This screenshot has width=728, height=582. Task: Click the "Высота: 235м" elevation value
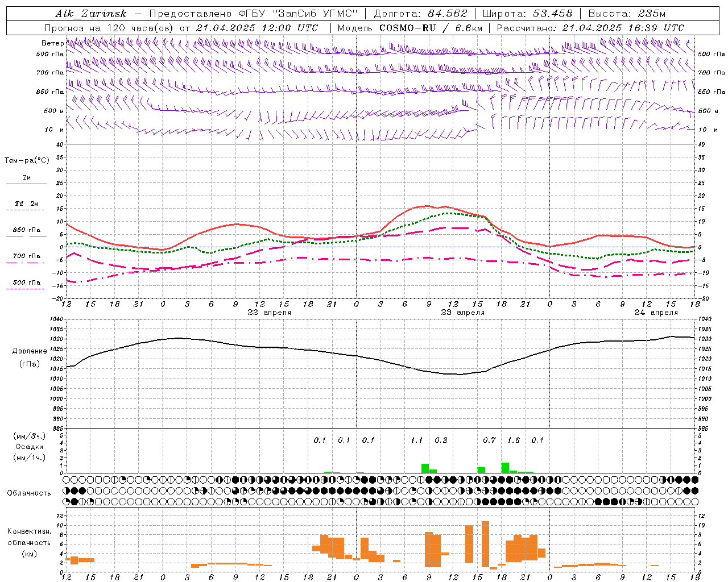627,14
